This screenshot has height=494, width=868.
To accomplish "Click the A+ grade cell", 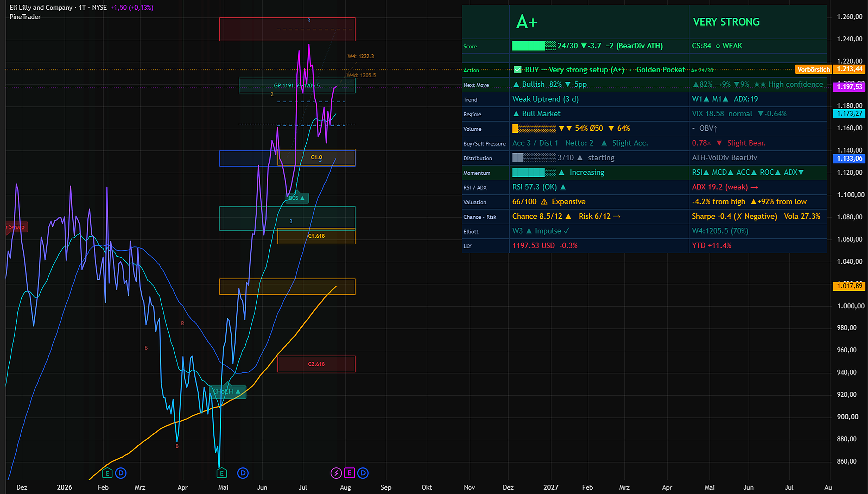I will (599, 22).
